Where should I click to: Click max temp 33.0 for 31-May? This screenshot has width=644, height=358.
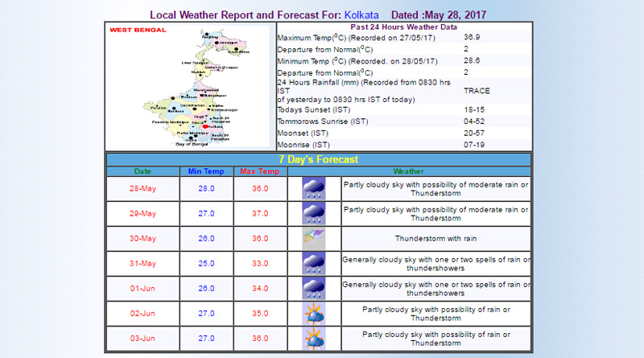(x=260, y=264)
